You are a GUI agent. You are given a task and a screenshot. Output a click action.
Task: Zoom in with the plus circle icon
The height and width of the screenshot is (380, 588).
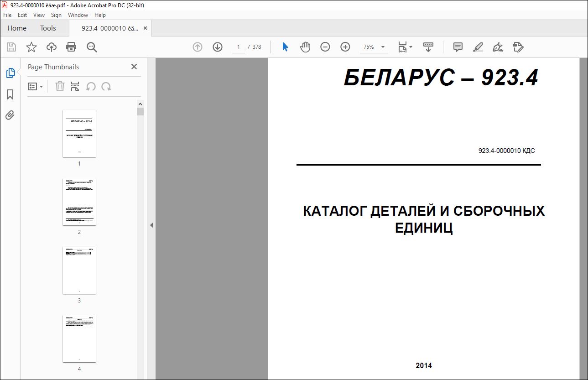click(345, 47)
